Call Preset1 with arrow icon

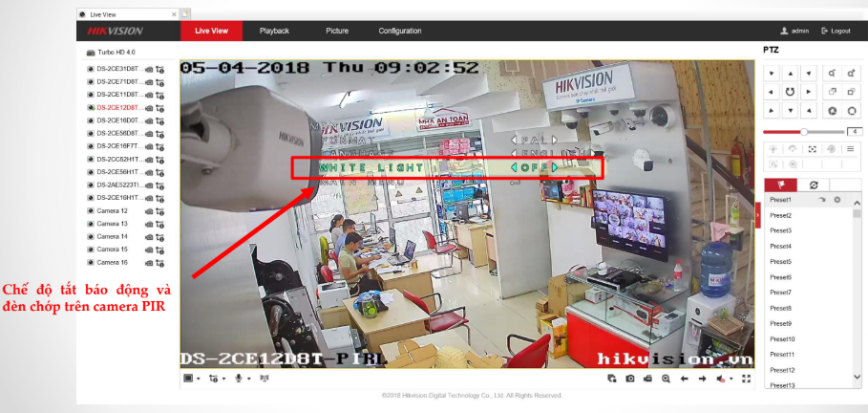pyautogui.click(x=822, y=200)
